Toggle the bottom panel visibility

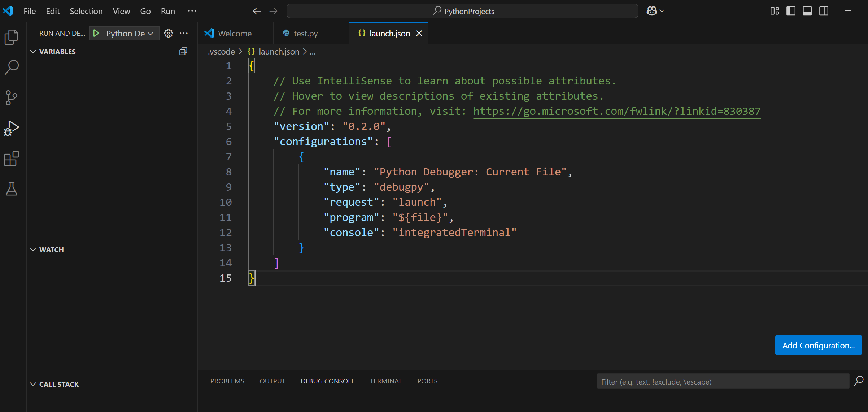coord(807,11)
